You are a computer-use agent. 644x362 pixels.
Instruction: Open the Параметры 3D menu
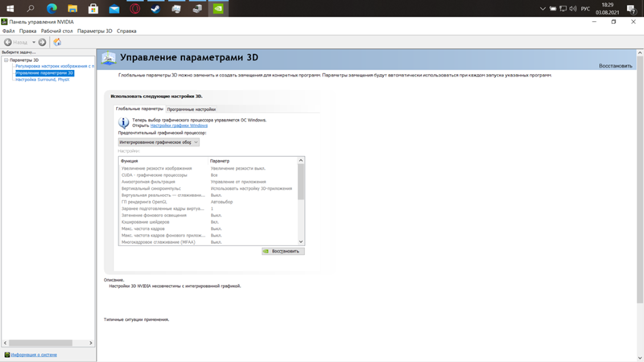[94, 31]
